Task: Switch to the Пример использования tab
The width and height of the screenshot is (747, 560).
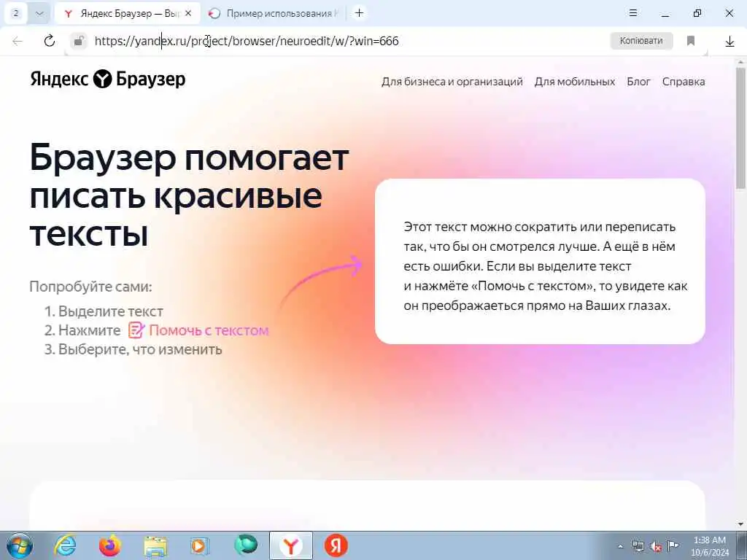Action: click(275, 13)
